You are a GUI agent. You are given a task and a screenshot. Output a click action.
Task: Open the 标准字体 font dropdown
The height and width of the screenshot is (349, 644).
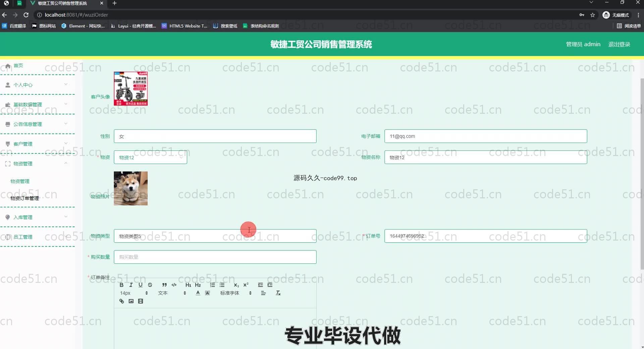[x=235, y=293]
